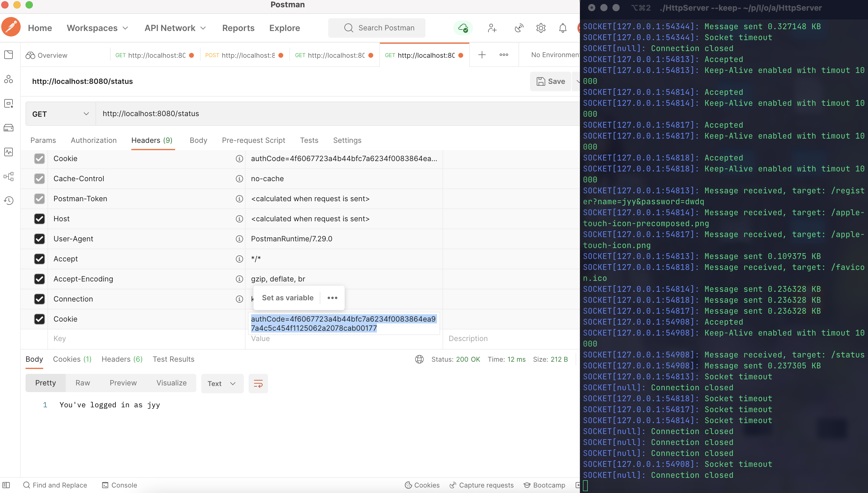The height and width of the screenshot is (493, 868).
Task: Open the Environments sidebar icon
Action: 9,103
